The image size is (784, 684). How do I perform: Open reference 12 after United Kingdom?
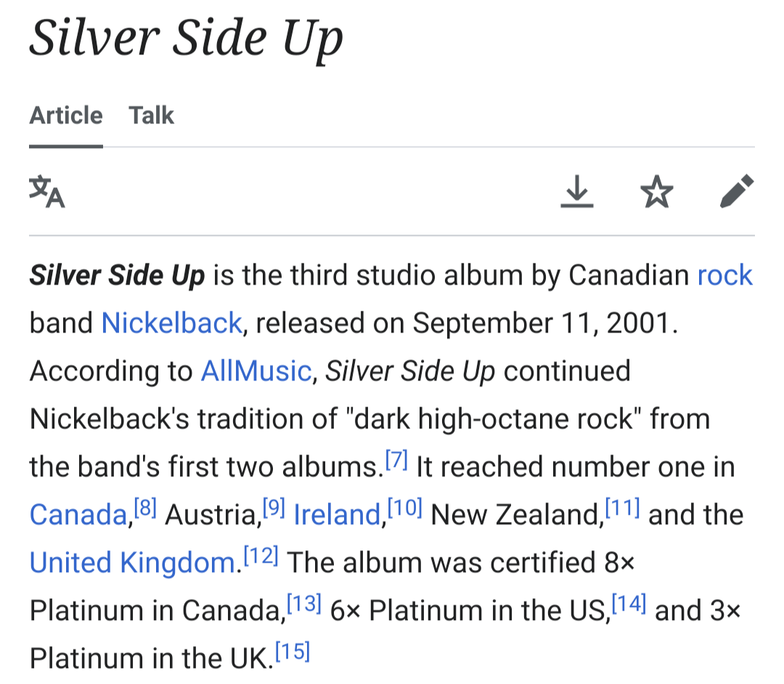[261, 555]
